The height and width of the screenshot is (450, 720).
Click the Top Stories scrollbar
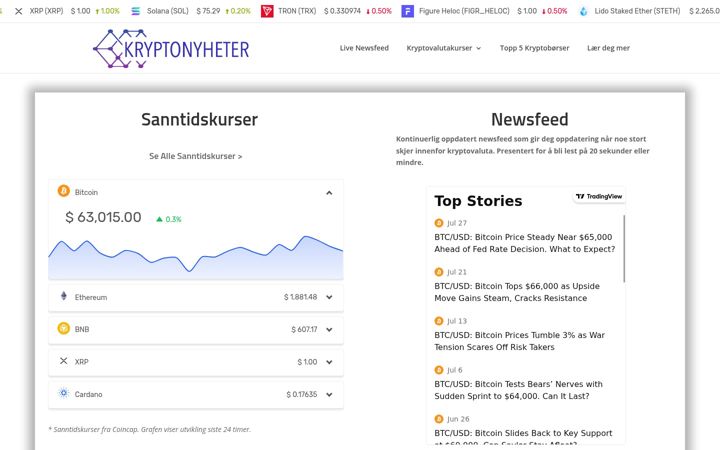[624, 248]
